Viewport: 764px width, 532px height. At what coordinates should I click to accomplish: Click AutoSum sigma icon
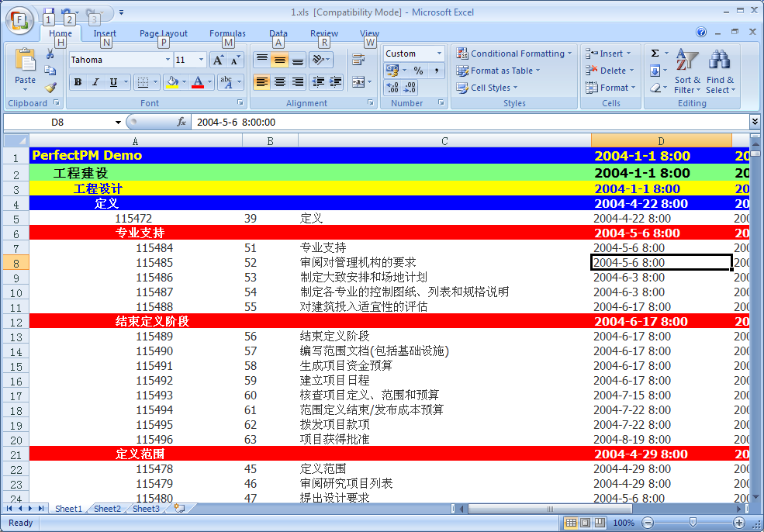(655, 54)
